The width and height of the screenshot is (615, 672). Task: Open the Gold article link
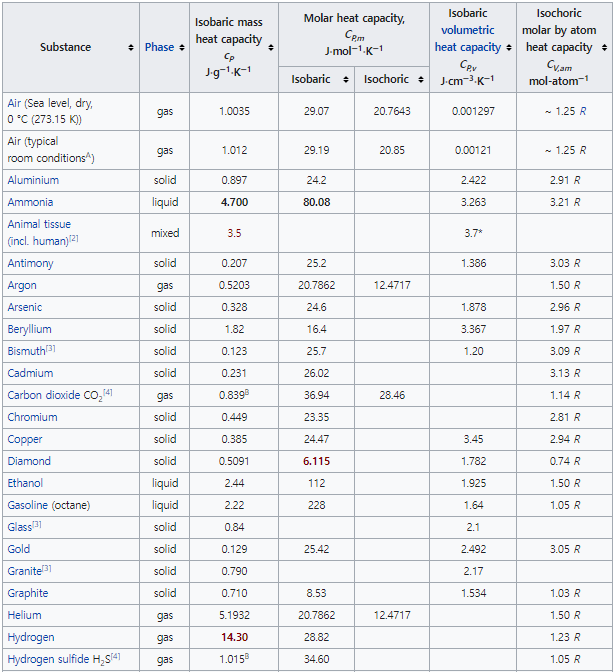click(18, 549)
